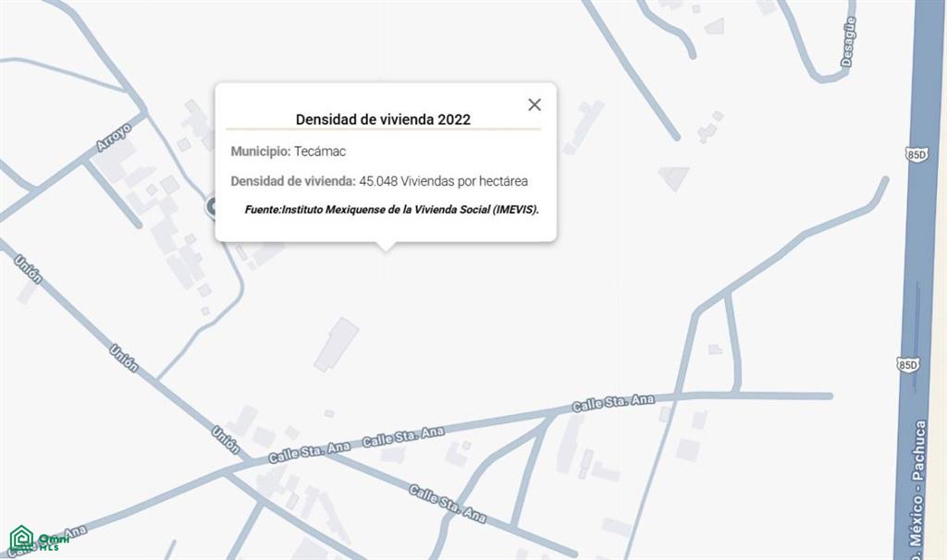Click the 85D highway shield nearest Desagüe

point(916,154)
